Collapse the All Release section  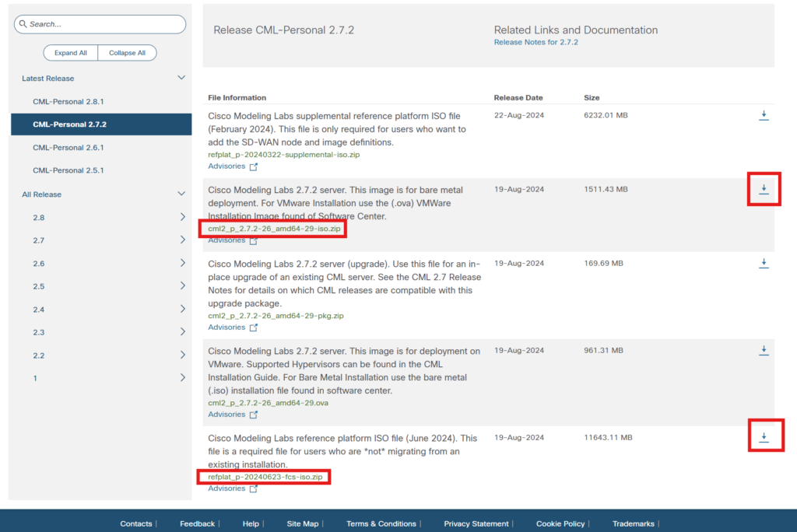[181, 194]
